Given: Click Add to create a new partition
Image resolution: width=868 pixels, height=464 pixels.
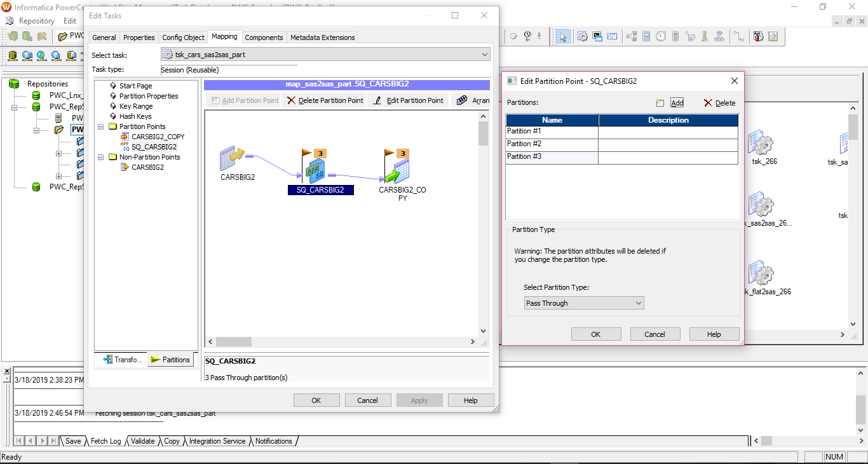Looking at the screenshot, I should pyautogui.click(x=671, y=103).
